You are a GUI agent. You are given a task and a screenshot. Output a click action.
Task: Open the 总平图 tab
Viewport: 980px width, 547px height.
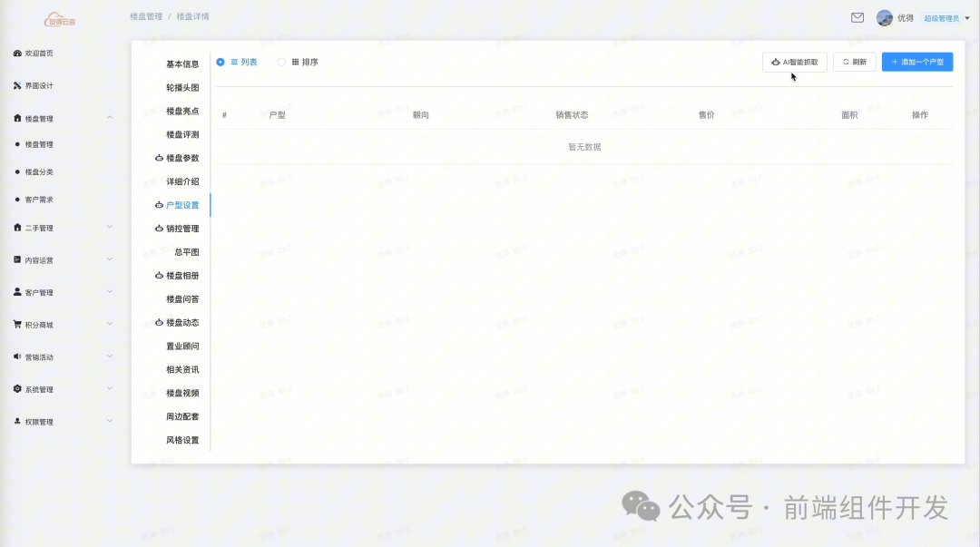pos(186,252)
